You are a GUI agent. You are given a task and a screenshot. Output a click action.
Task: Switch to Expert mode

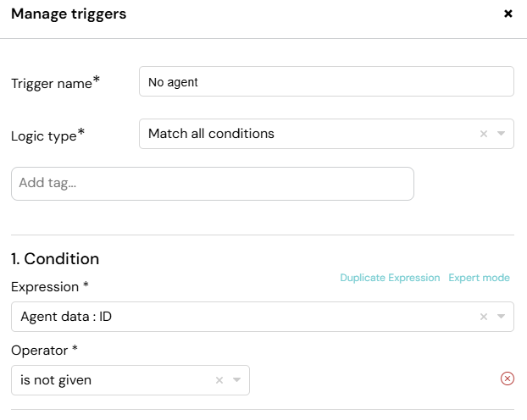(479, 278)
